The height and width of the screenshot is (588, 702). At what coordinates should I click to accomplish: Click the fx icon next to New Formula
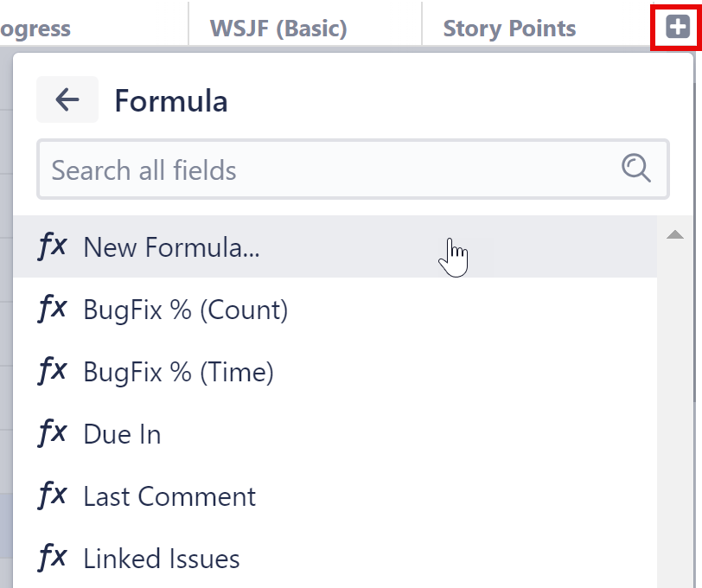(x=53, y=246)
